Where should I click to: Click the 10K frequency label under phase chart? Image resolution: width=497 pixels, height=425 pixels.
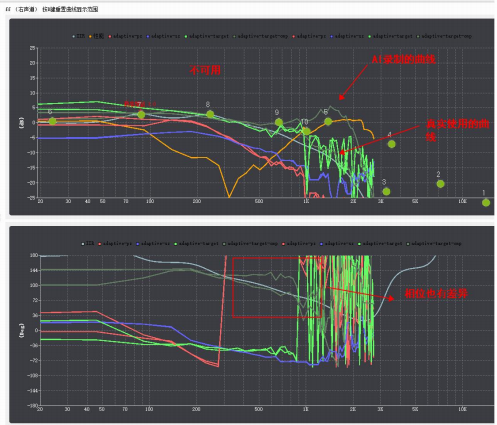462,409
